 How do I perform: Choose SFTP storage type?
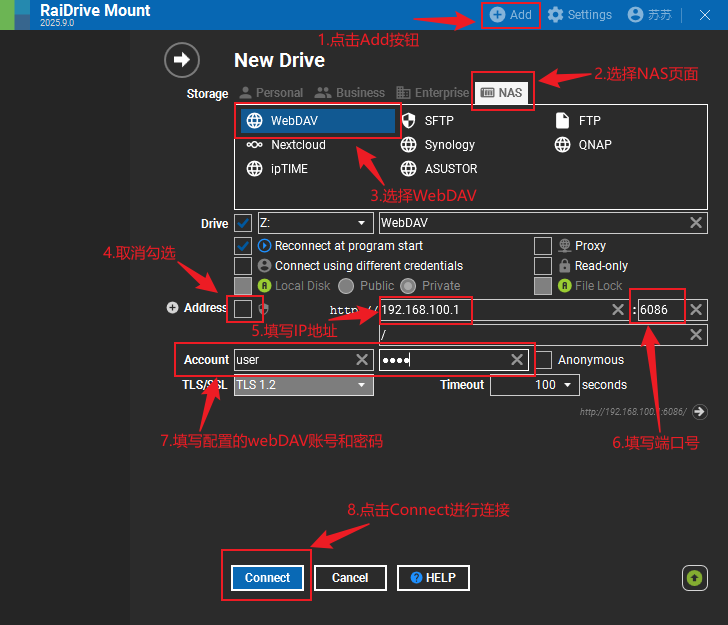[428, 121]
